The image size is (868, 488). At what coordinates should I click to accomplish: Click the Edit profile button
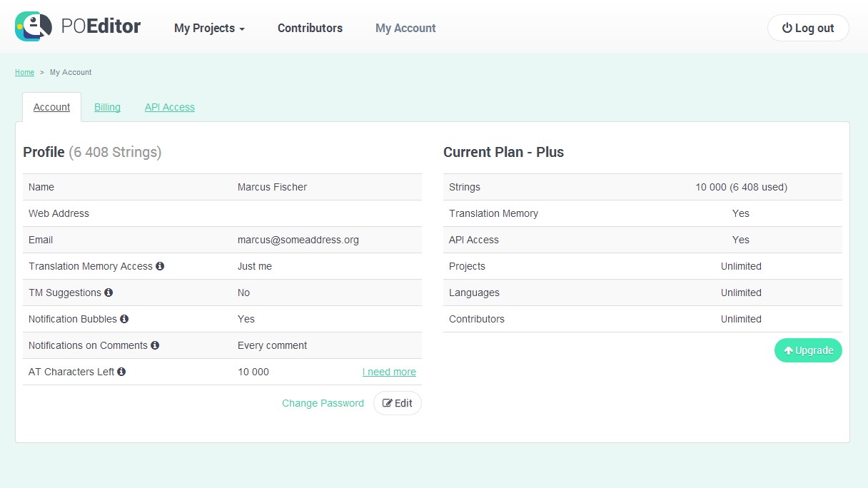(x=398, y=403)
